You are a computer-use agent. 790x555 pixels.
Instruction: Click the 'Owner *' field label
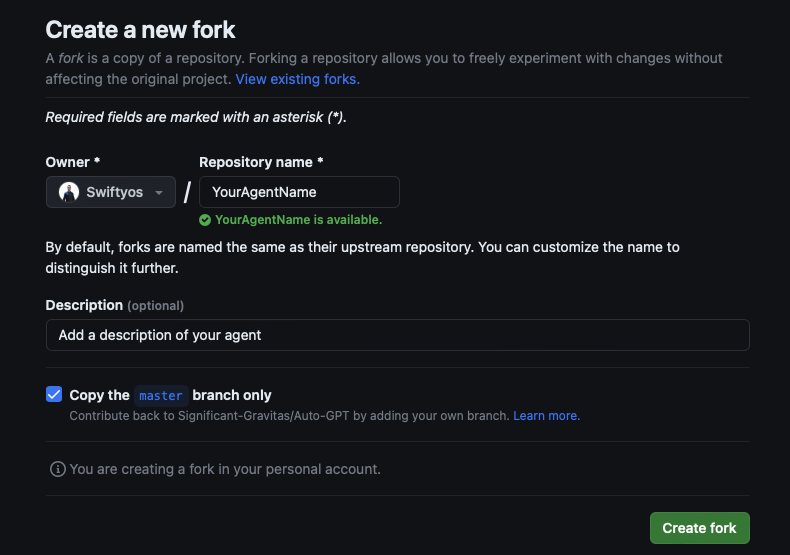click(73, 162)
